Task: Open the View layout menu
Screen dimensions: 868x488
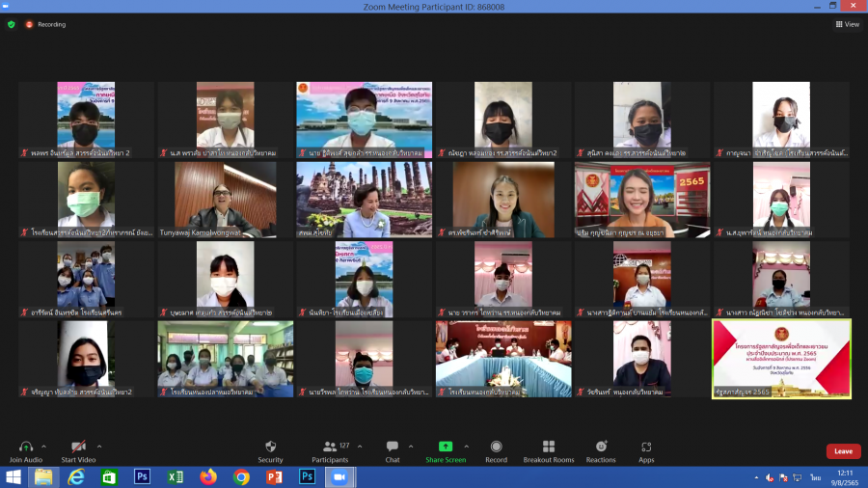Action: 847,24
